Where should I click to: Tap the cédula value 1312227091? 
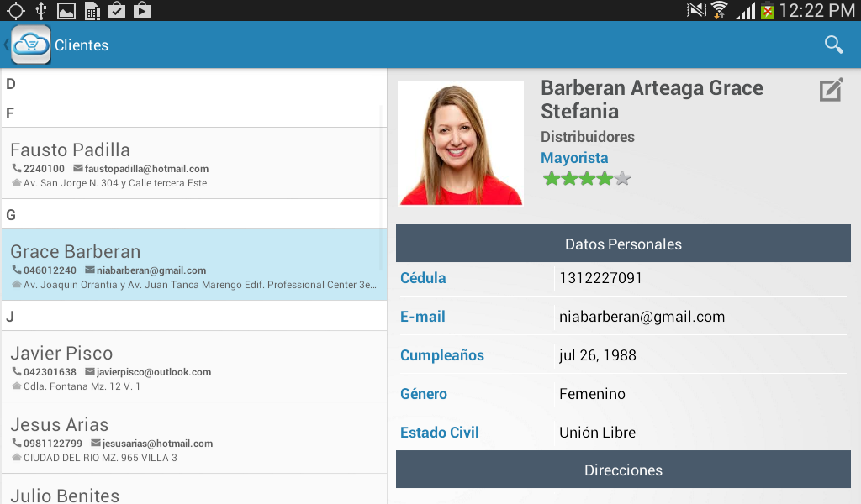[x=600, y=277]
